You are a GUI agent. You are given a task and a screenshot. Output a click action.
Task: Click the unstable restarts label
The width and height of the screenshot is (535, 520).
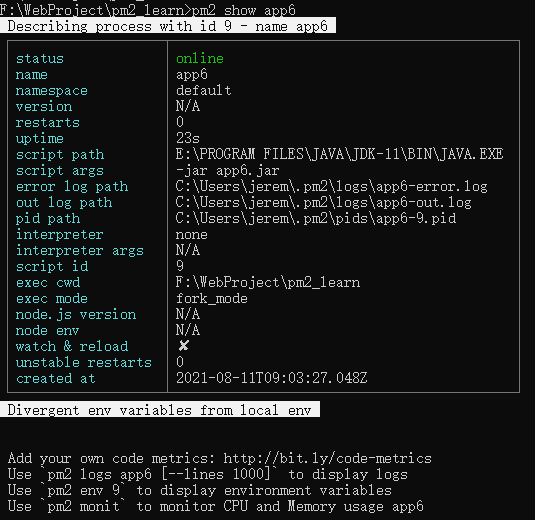click(84, 362)
